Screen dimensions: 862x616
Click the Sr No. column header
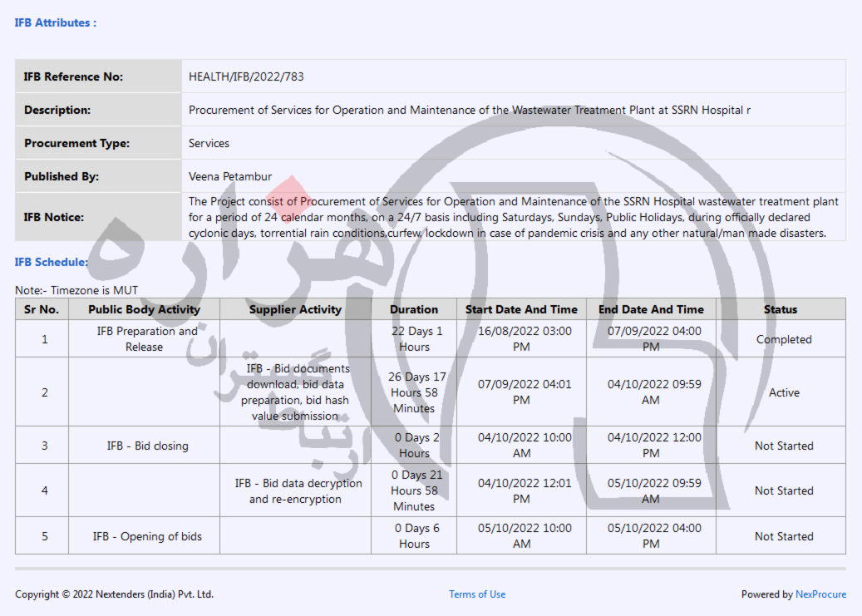tap(42, 309)
